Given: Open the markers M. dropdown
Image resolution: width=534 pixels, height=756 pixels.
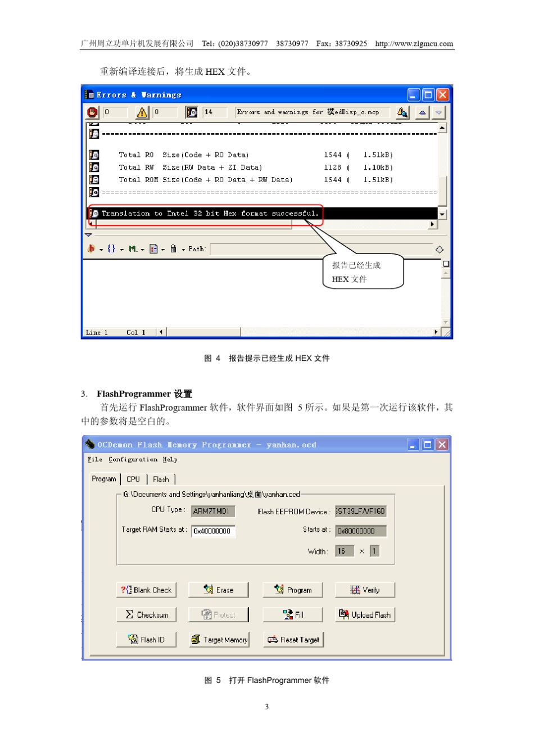Looking at the screenshot, I should click(x=136, y=249).
